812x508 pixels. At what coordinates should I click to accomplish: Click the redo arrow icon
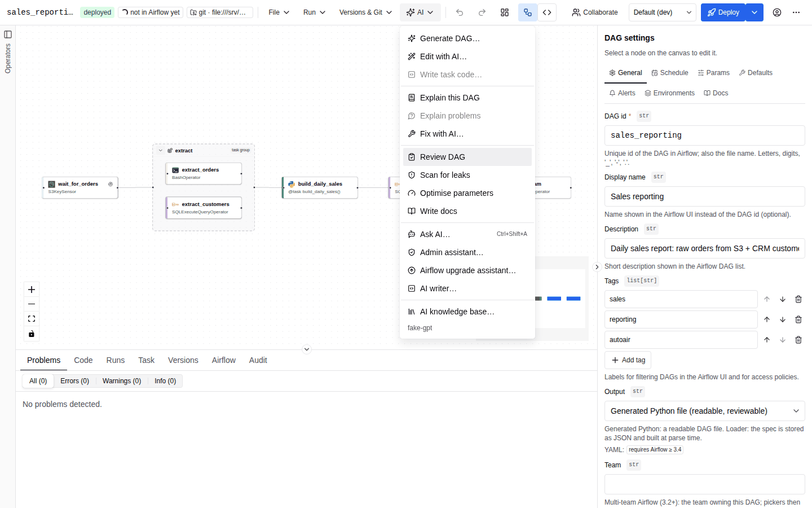482,12
